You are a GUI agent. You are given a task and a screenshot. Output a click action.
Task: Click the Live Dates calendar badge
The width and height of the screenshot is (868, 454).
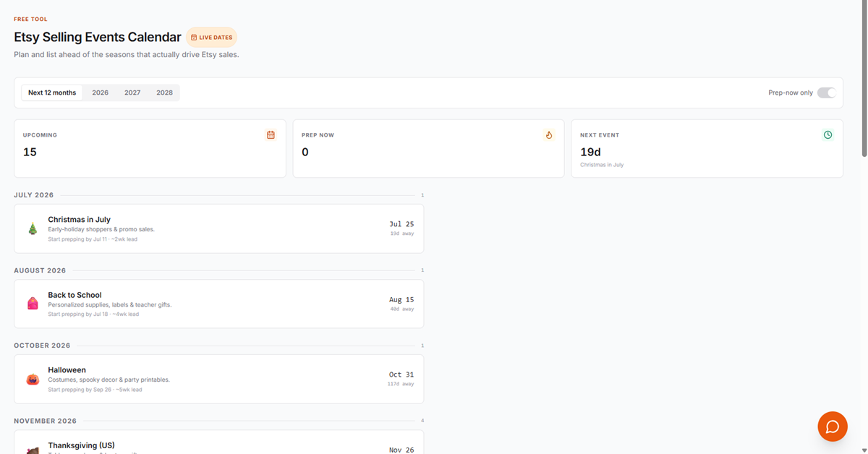[x=212, y=38]
